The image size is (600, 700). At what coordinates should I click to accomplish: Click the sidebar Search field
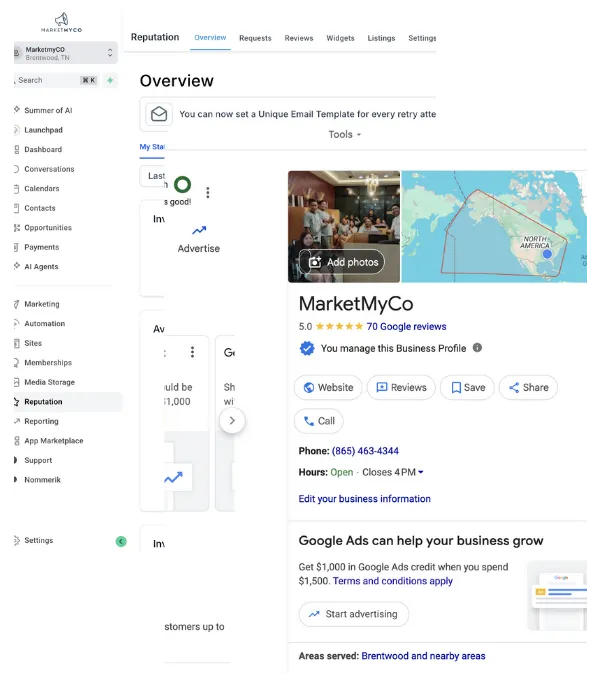coord(56,80)
